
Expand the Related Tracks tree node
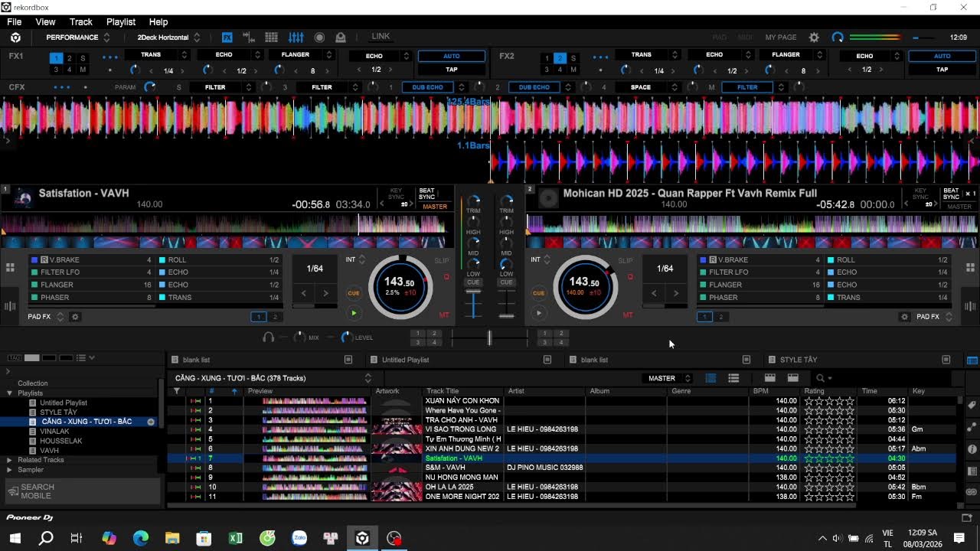(9, 460)
